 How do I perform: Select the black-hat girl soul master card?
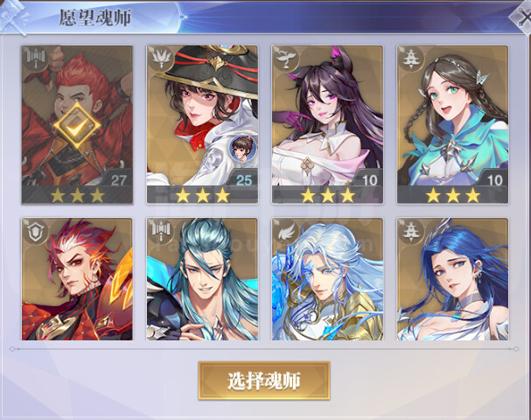coord(202,124)
